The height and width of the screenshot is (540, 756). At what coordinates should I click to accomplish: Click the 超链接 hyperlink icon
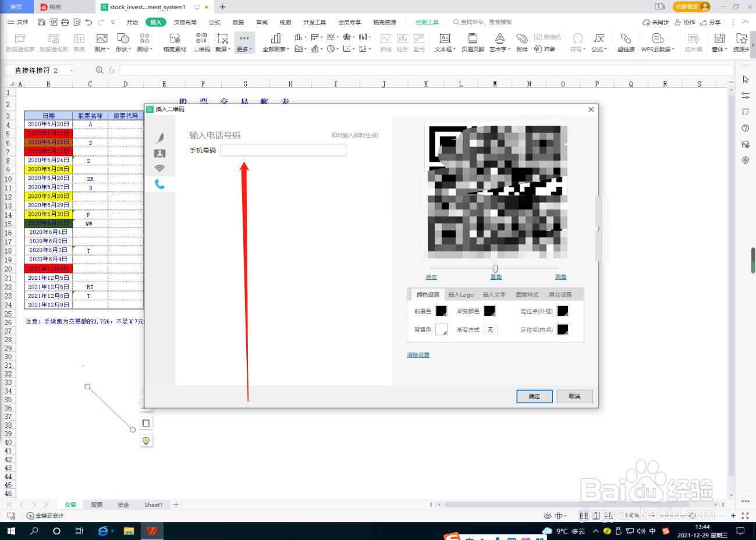pos(626,42)
